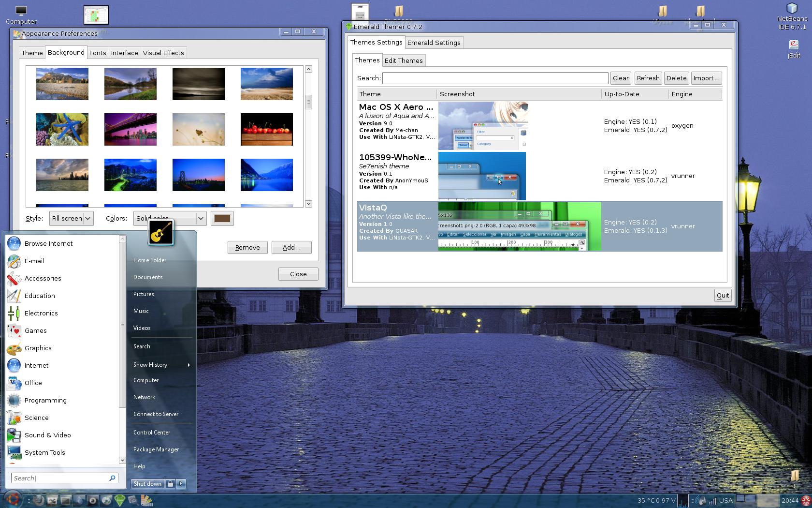Open the Browse Internet globe icon
812x508 pixels.
tap(14, 243)
